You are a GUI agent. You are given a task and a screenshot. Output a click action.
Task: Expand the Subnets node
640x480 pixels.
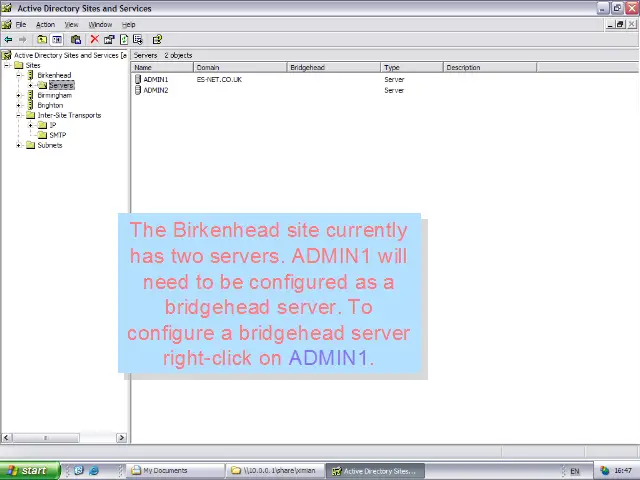(19, 145)
